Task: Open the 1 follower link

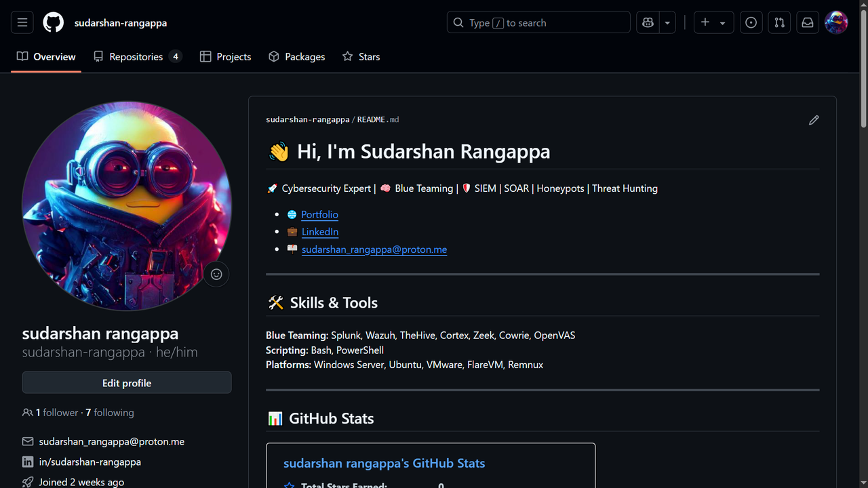Action: (x=57, y=413)
